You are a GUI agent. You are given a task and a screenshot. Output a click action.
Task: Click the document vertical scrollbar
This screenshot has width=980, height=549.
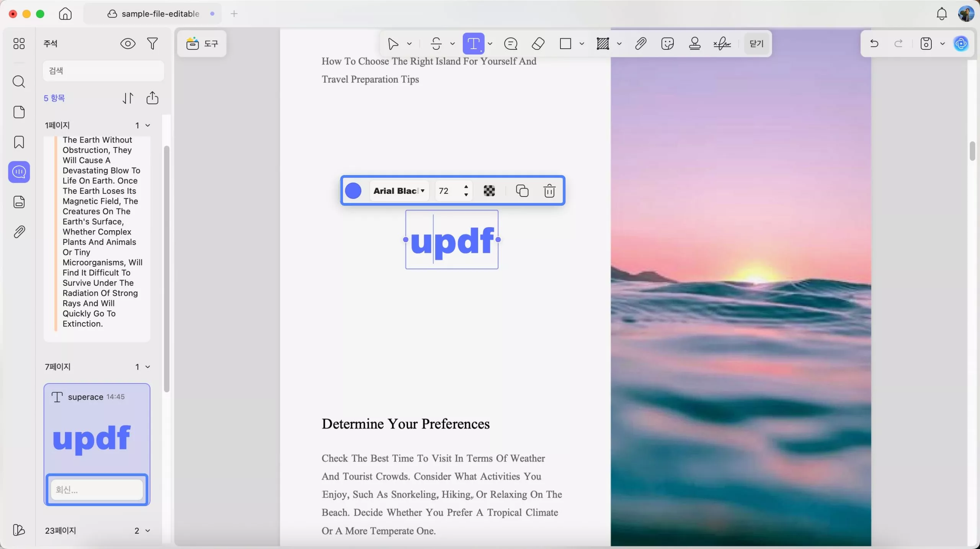tap(972, 151)
